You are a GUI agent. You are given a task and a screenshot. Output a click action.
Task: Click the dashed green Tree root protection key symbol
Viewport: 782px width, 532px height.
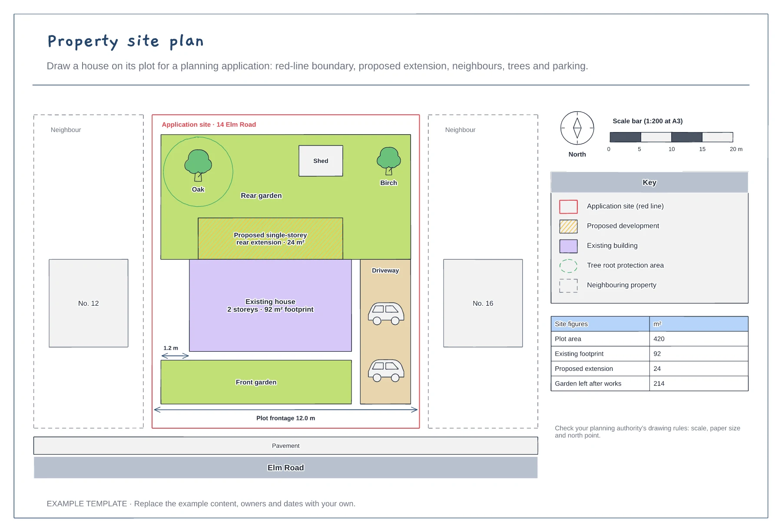(568, 266)
